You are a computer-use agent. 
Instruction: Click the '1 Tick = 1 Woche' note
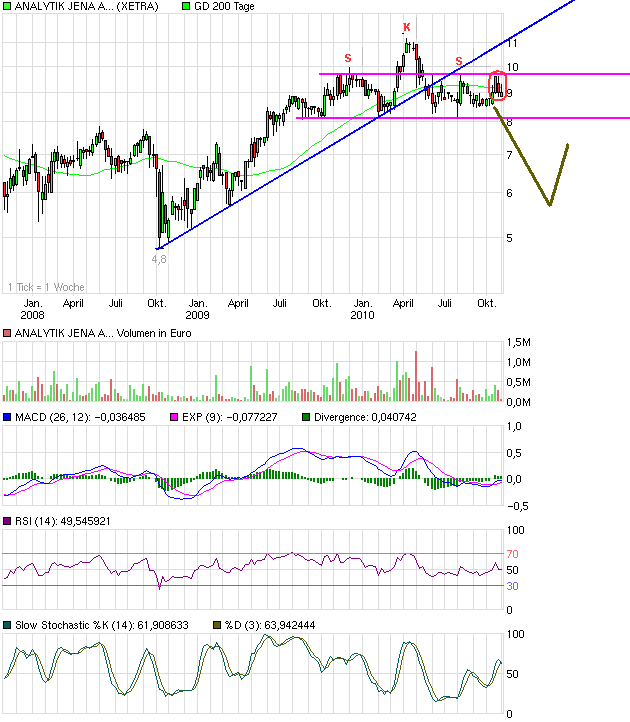click(46, 287)
